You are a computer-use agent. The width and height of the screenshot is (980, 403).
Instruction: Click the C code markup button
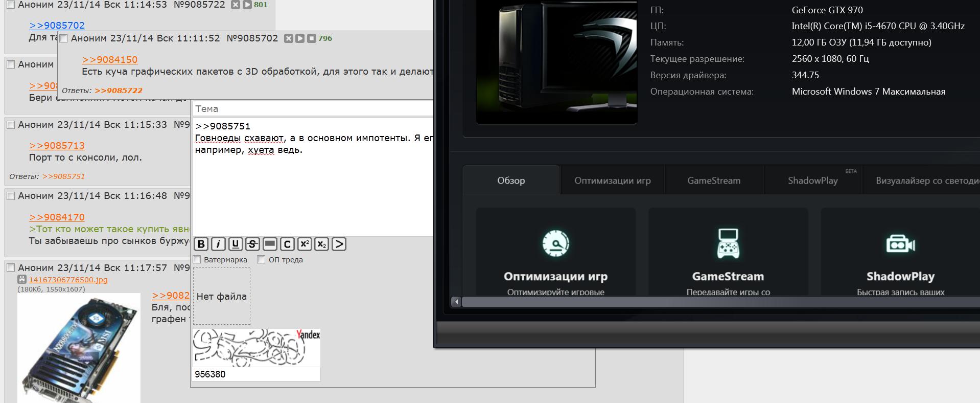[287, 244]
